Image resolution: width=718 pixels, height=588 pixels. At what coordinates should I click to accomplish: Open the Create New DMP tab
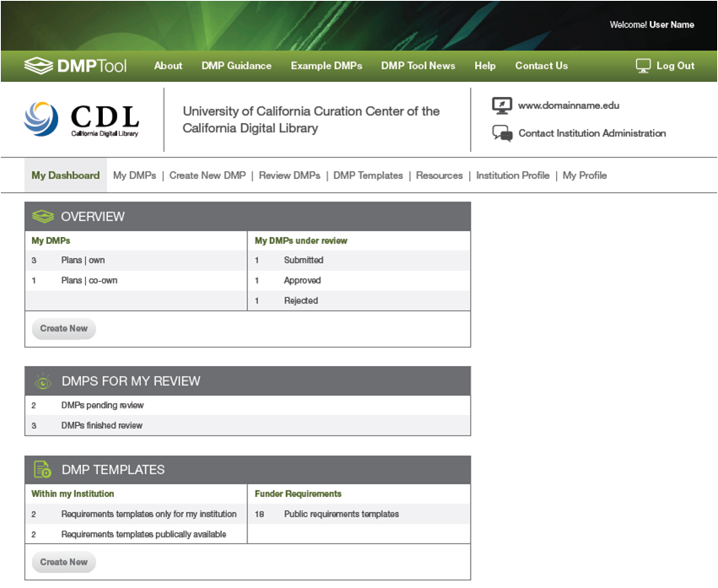208,175
